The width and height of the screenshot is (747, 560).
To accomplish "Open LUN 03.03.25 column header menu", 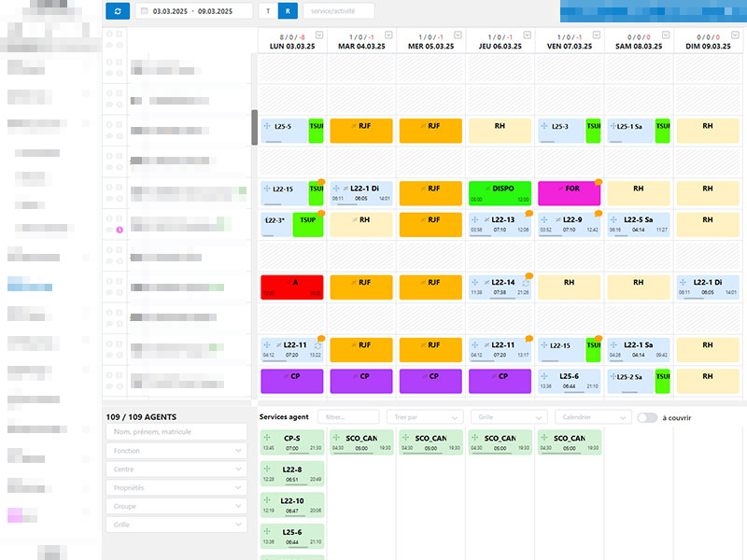I will (x=318, y=35).
